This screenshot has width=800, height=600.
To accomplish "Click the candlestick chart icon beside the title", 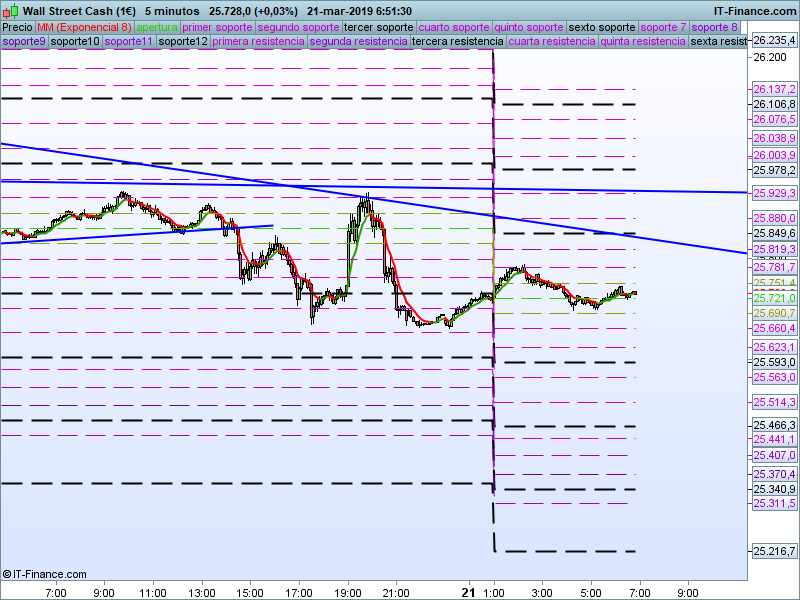I will tap(11, 11).
